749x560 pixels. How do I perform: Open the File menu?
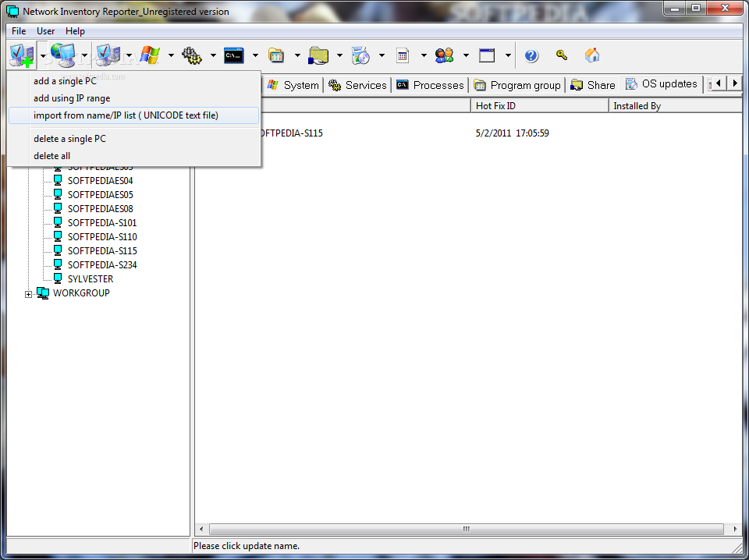click(19, 31)
